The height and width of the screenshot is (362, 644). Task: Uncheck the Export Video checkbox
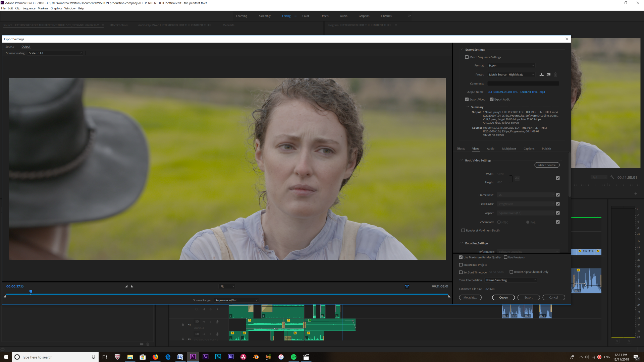pyautogui.click(x=467, y=99)
